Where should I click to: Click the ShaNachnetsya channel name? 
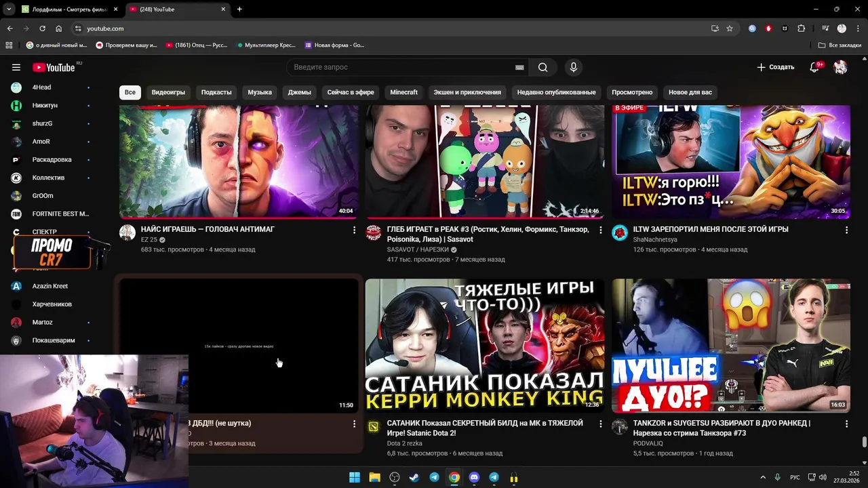655,240
